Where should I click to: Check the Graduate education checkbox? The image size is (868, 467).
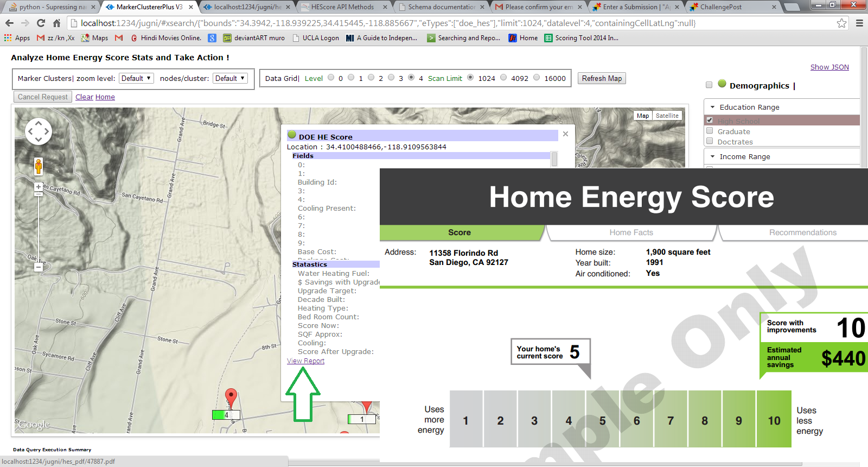coord(710,131)
